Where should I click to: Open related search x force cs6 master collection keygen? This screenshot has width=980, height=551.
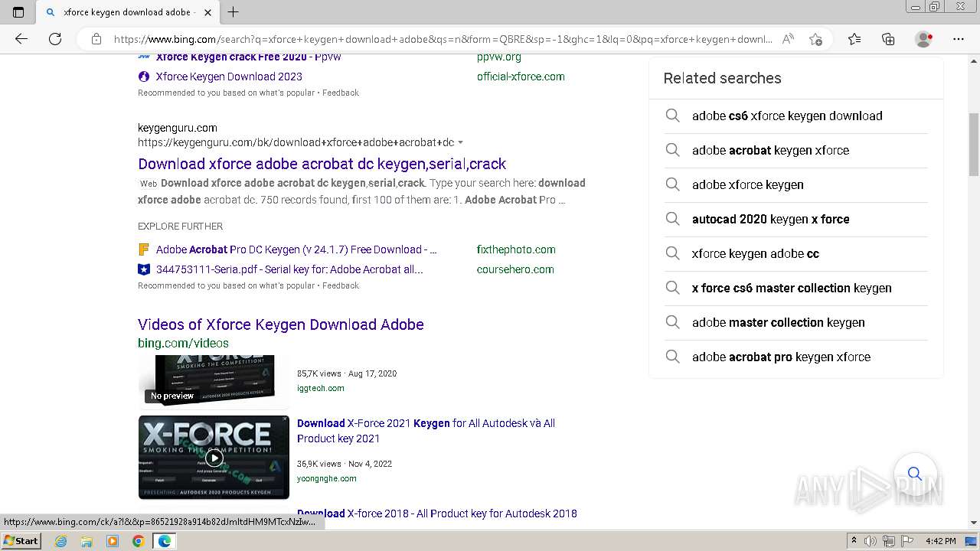click(792, 288)
